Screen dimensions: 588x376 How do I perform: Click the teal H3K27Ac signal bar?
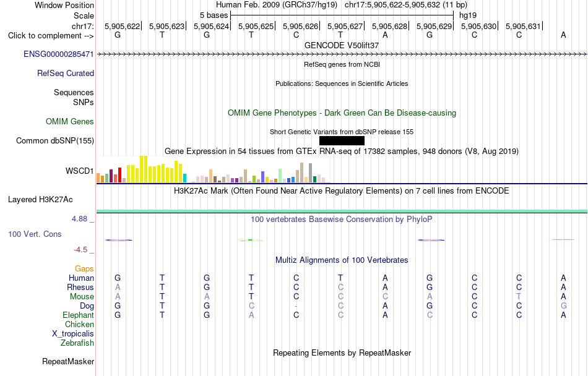(x=342, y=211)
